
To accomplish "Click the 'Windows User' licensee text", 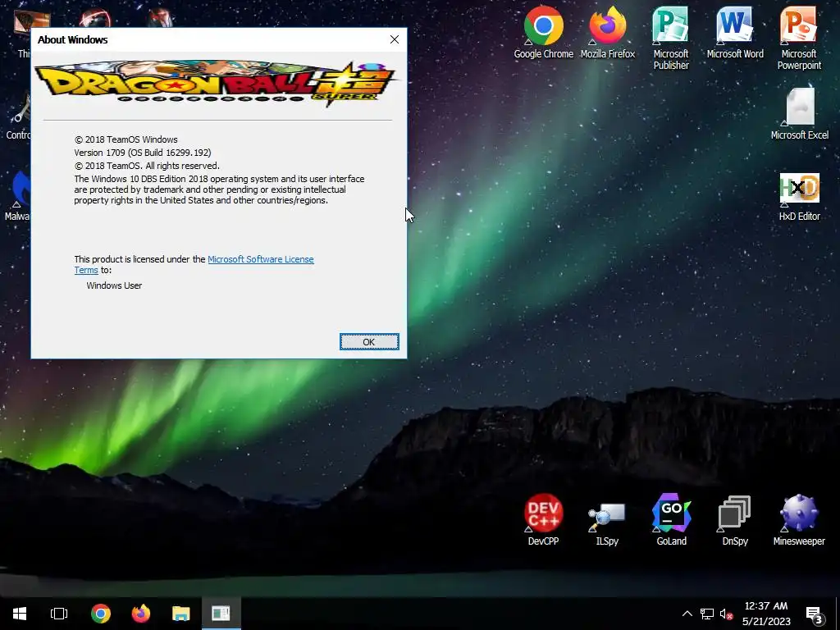I will pos(114,285).
